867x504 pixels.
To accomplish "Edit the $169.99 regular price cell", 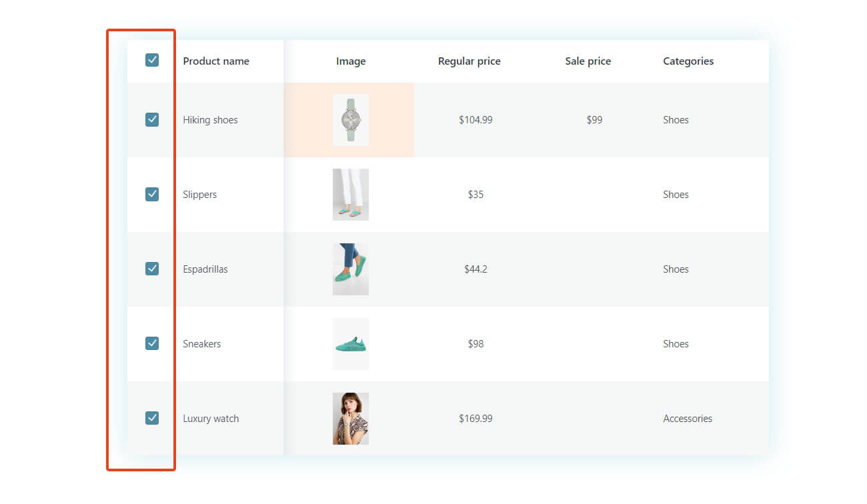I will (x=476, y=419).
